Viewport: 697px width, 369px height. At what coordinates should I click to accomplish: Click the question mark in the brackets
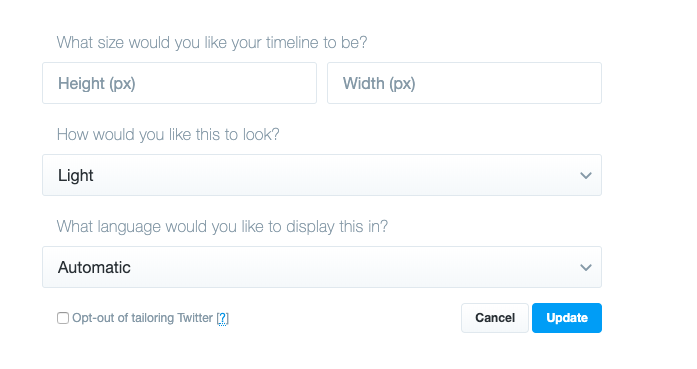[223, 318]
